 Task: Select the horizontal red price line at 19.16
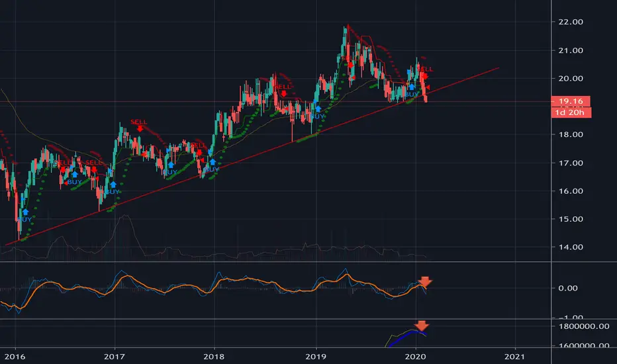[275, 101]
